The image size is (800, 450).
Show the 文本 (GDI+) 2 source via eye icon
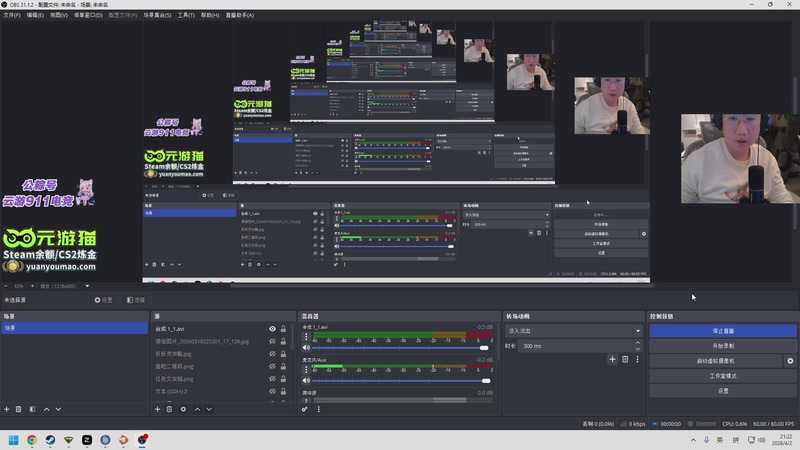pyautogui.click(x=272, y=391)
